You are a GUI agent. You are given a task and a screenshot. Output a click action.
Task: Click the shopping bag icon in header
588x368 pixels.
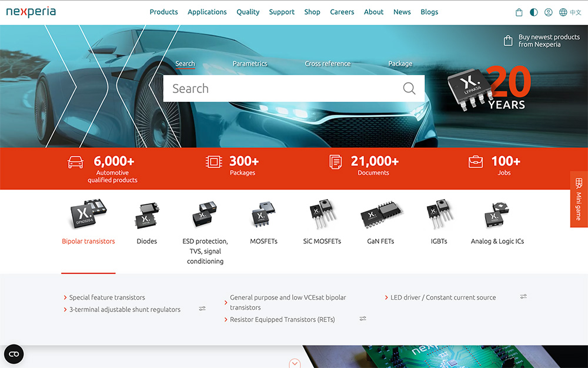[519, 12]
